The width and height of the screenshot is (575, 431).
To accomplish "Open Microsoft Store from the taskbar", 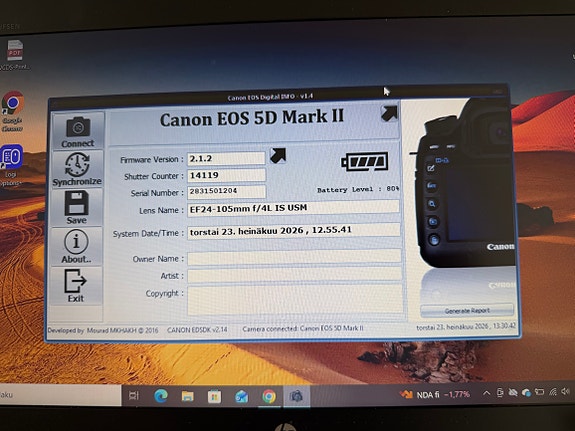I will (214, 397).
